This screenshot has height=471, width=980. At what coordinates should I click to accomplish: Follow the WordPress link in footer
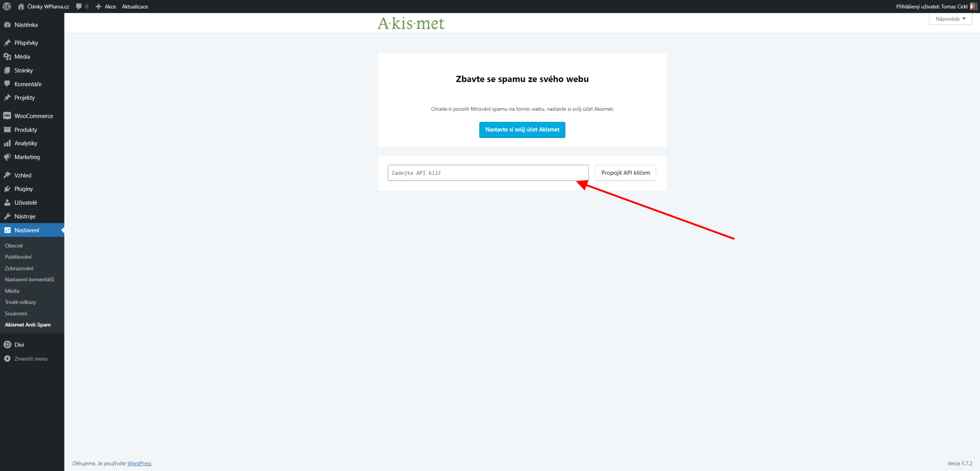pyautogui.click(x=139, y=463)
